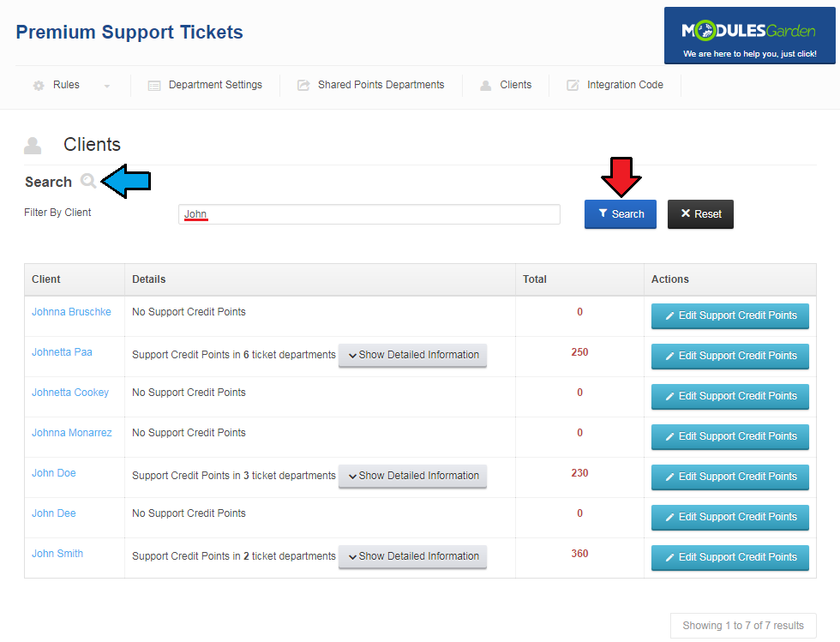Screen dimensions: 840x642
Task: Open the Rules menu item
Action: click(x=66, y=85)
